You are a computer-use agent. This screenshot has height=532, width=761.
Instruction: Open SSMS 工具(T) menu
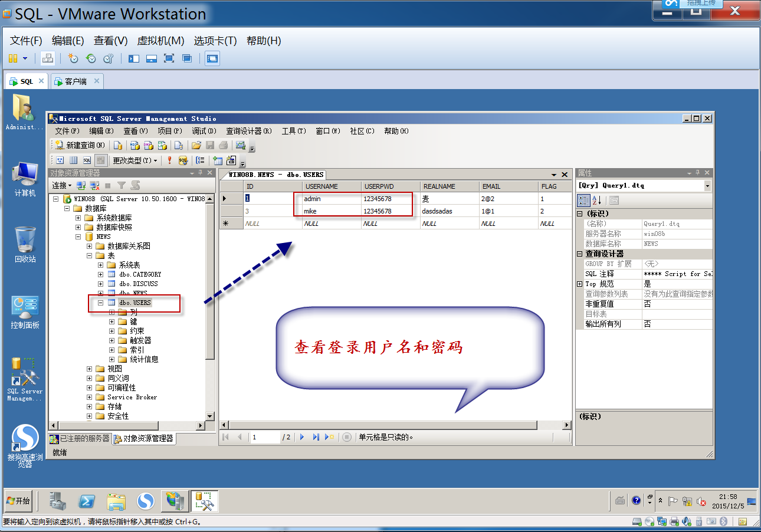coord(294,131)
